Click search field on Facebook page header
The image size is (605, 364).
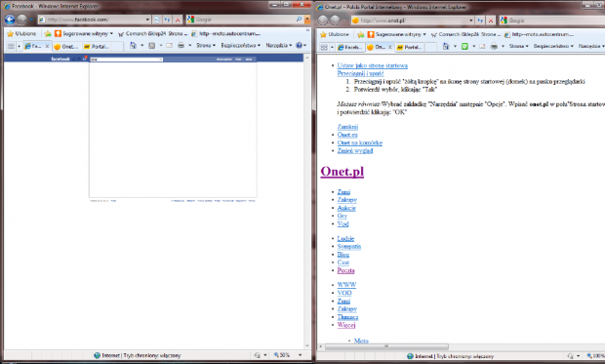126,60
